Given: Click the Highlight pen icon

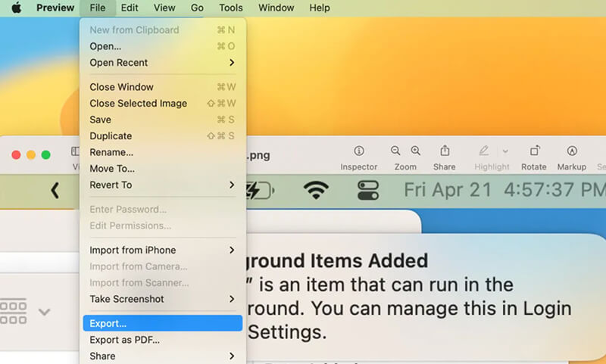Looking at the screenshot, I should pos(483,151).
